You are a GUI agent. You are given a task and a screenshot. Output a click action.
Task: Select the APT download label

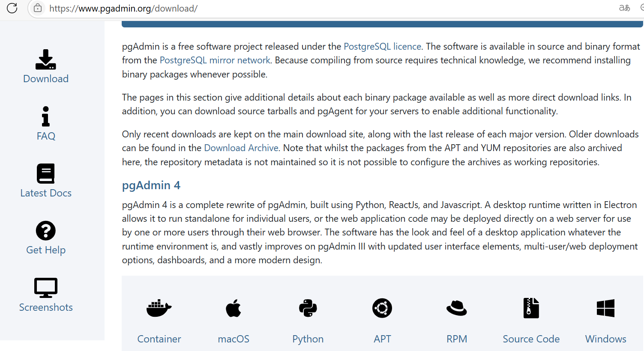(x=382, y=339)
